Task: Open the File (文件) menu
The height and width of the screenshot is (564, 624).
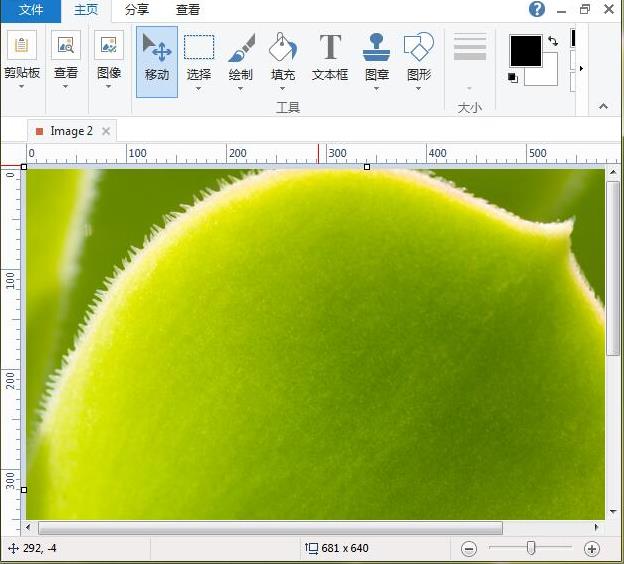Action: (31, 10)
